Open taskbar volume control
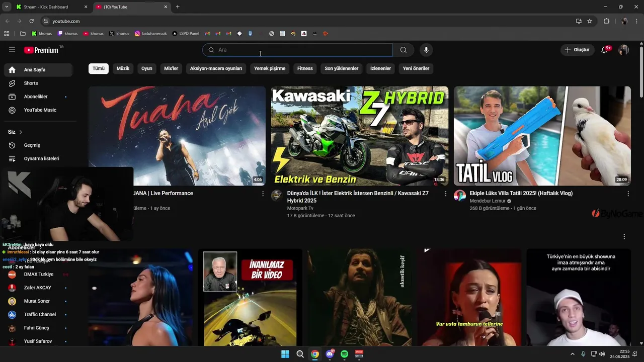Image resolution: width=644 pixels, height=362 pixels. (x=602, y=354)
